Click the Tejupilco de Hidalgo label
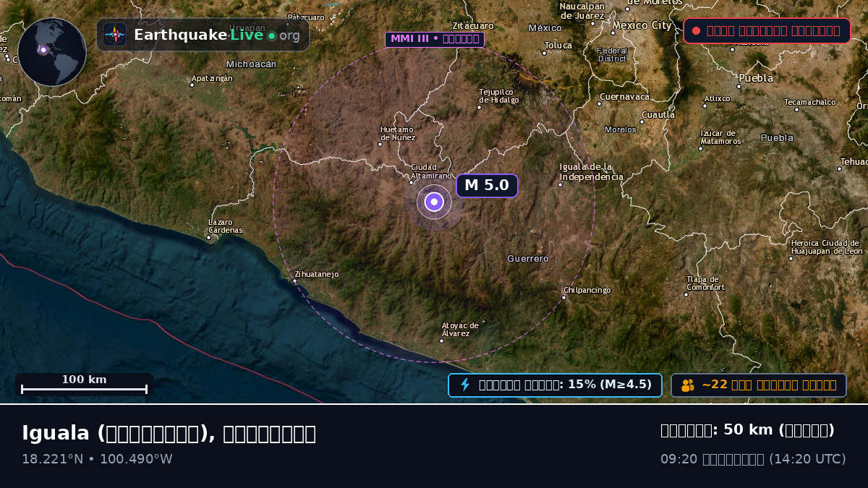868x488 pixels. pos(498,95)
